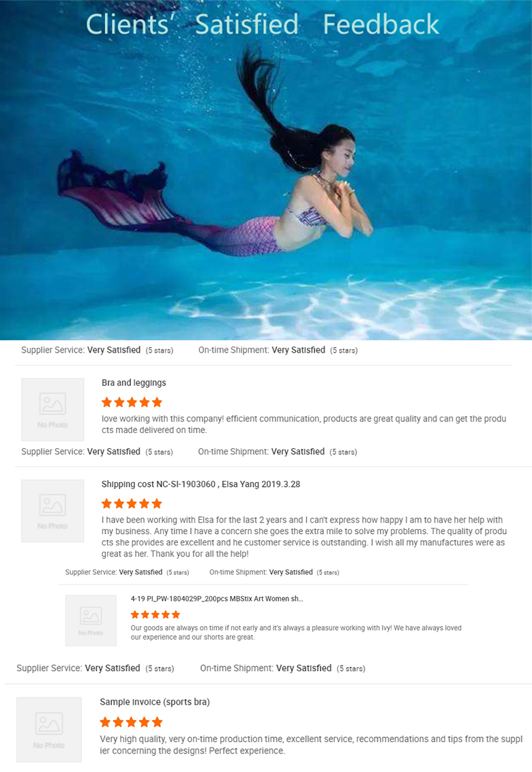This screenshot has height=772, width=532.
Task: Open the 4-19 PI_PW-1804029P order title
Action: (x=217, y=599)
